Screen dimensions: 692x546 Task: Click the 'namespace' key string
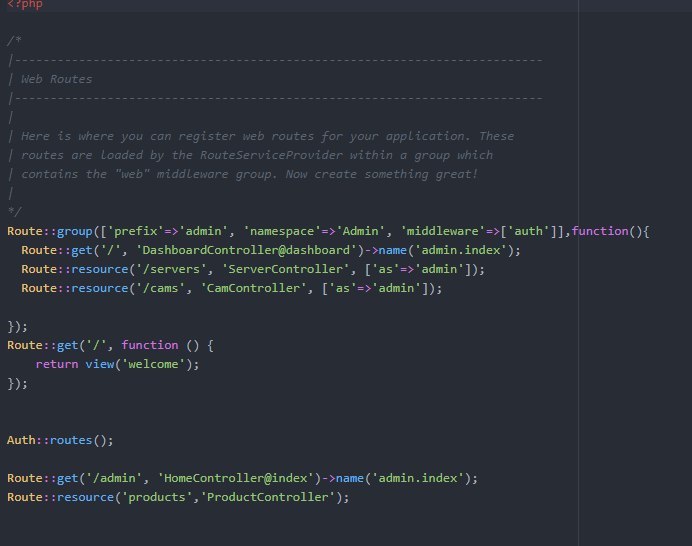tap(282, 231)
